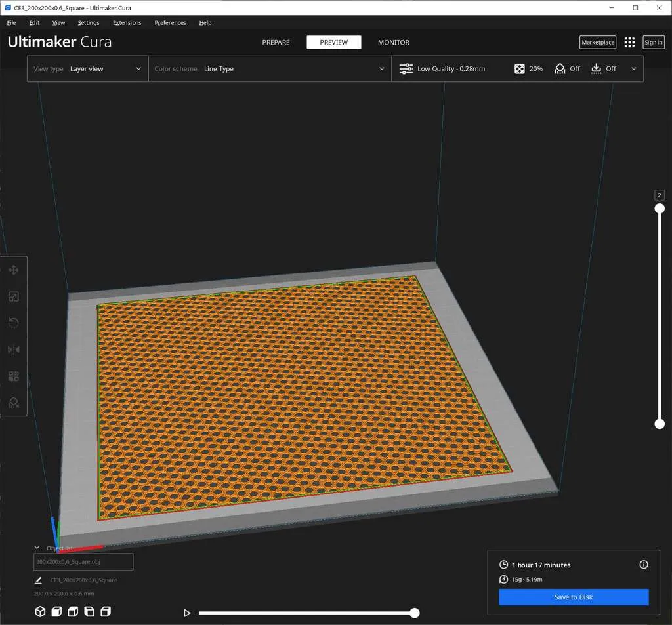This screenshot has height=625, width=672.
Task: Select the Scale tool
Action: click(13, 296)
